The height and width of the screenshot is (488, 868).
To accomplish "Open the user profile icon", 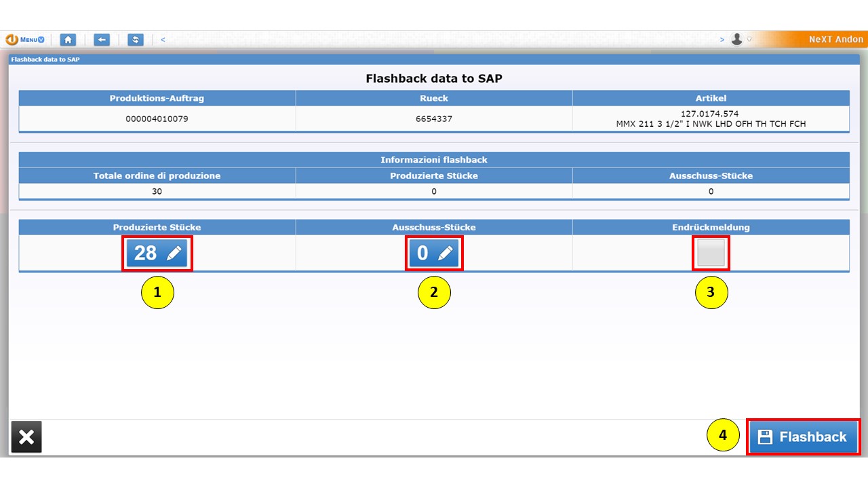I will pyautogui.click(x=736, y=39).
